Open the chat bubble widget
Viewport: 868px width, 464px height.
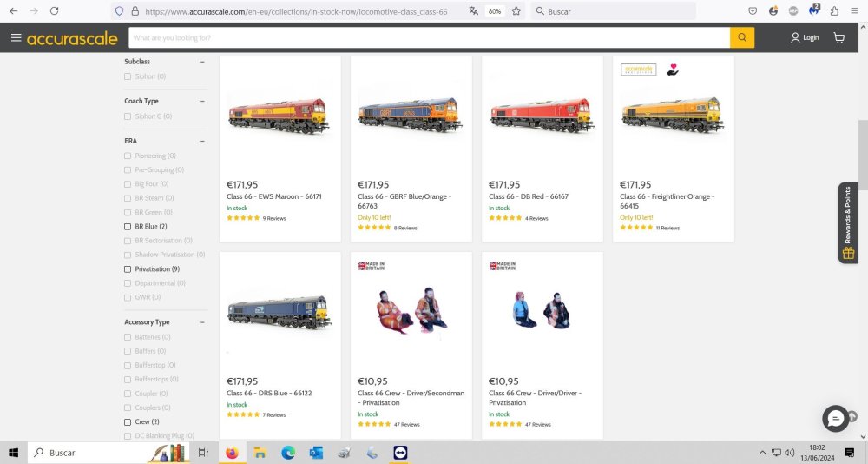pos(835,419)
